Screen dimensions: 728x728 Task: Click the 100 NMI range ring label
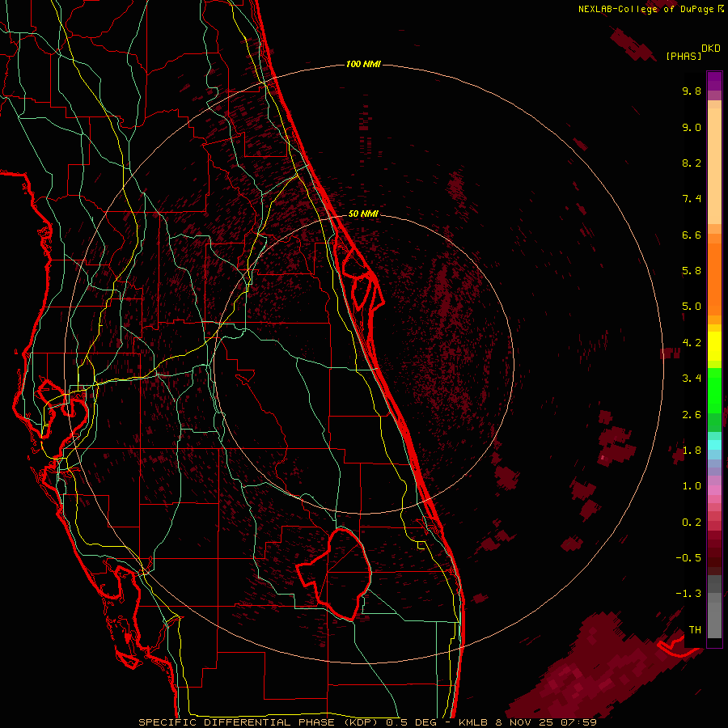click(363, 64)
